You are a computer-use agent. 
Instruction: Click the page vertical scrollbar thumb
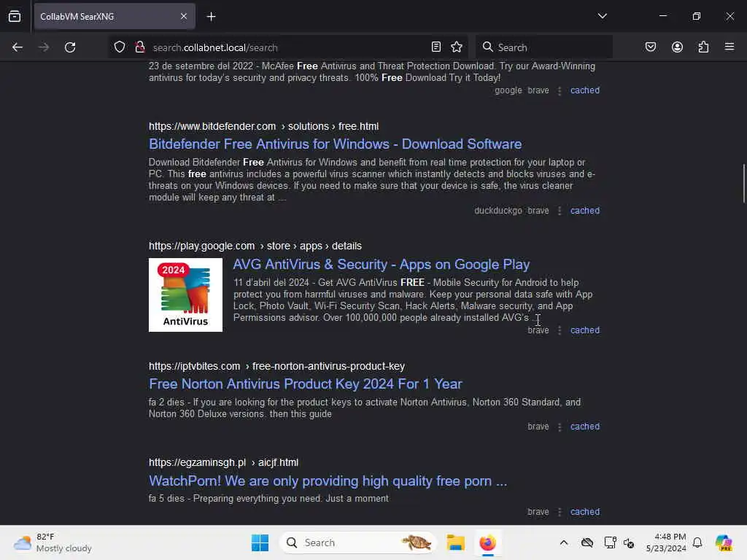[x=743, y=183]
